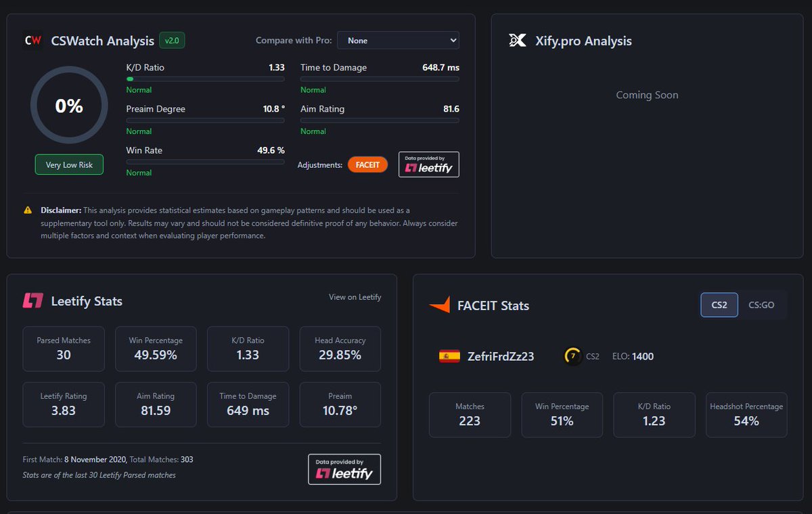
Task: Click the Normal status under K/D Ratio
Action: click(x=139, y=90)
